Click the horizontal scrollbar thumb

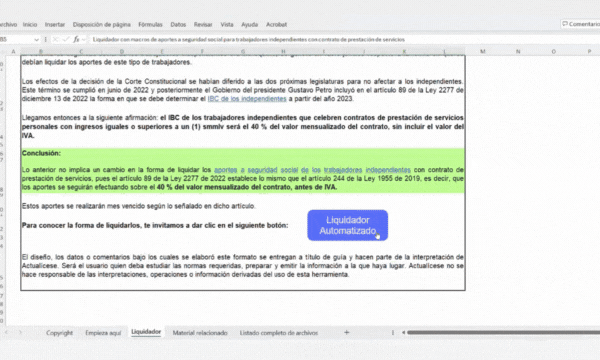(x=503, y=332)
